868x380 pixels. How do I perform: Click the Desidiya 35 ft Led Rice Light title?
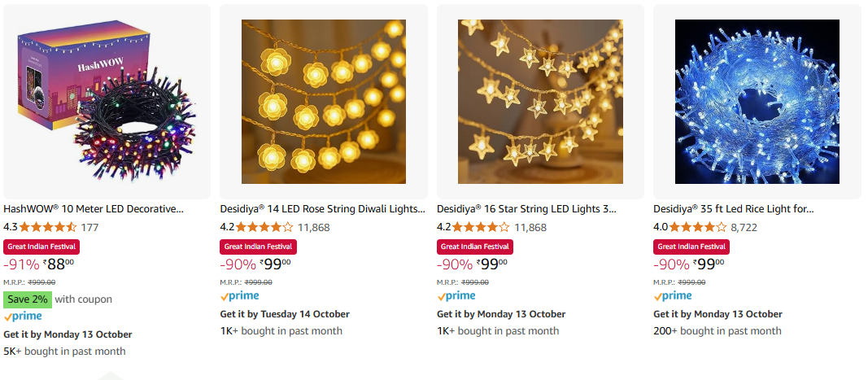[733, 209]
